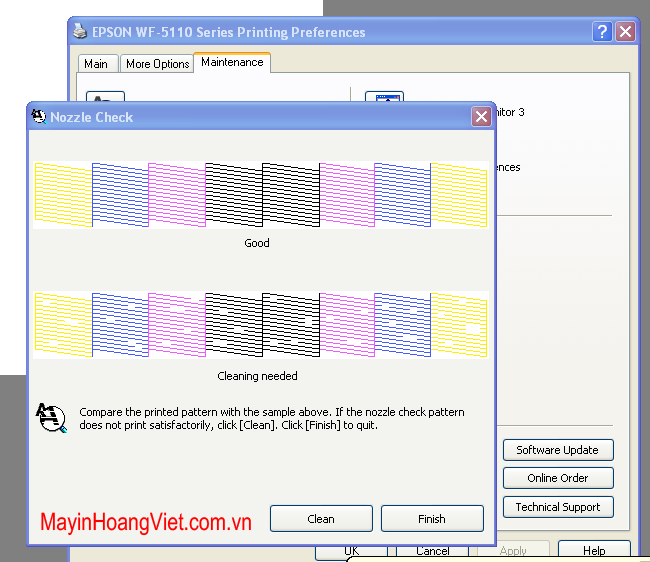650x562 pixels.
Task: Click the Clean button in Nozzle Check
Action: [321, 518]
